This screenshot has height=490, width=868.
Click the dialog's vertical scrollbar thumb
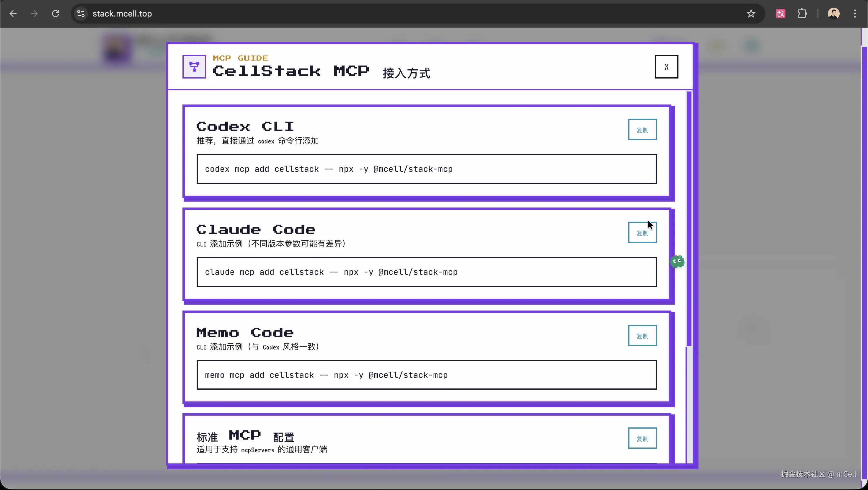coord(689,219)
